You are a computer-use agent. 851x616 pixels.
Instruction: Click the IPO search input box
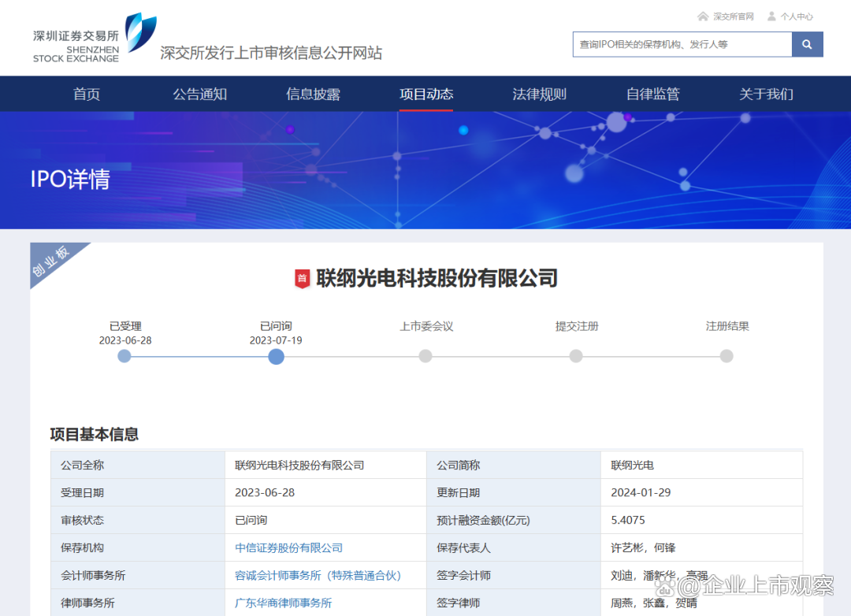[681, 44]
